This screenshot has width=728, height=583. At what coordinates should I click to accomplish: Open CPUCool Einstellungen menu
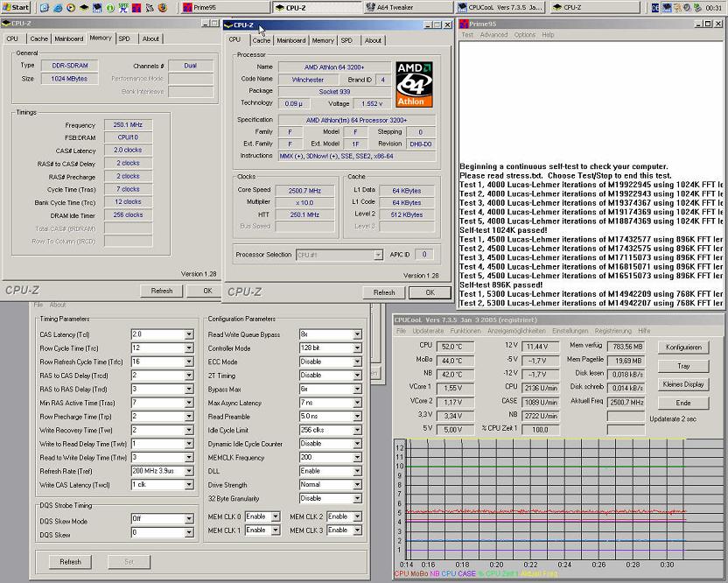point(570,331)
